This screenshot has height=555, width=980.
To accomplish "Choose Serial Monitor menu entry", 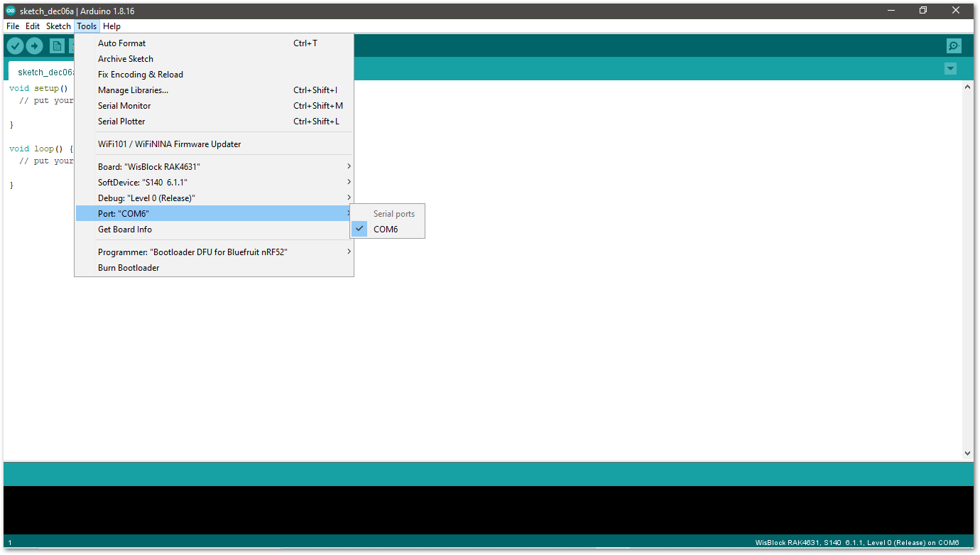I will point(214,106).
